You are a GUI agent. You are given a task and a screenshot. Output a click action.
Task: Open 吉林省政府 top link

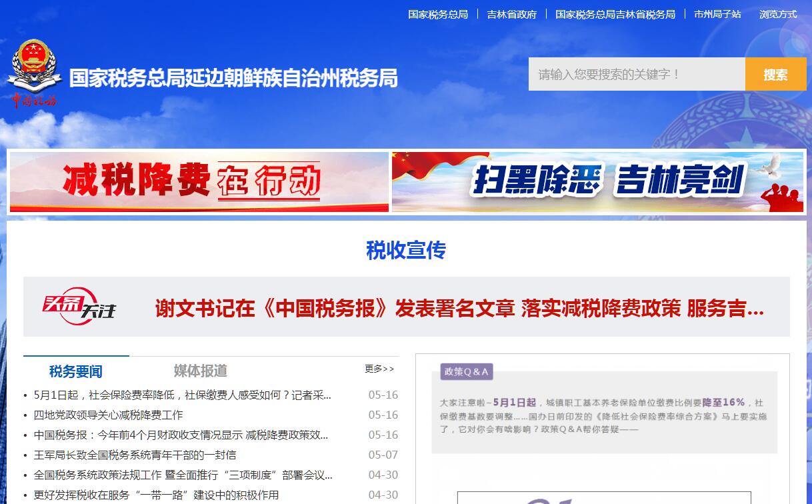tap(511, 14)
